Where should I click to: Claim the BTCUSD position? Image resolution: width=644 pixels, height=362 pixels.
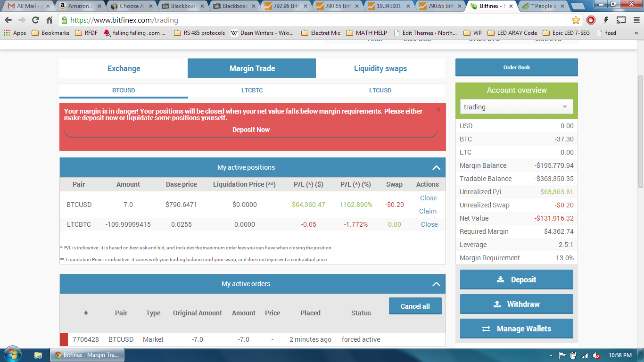428,211
